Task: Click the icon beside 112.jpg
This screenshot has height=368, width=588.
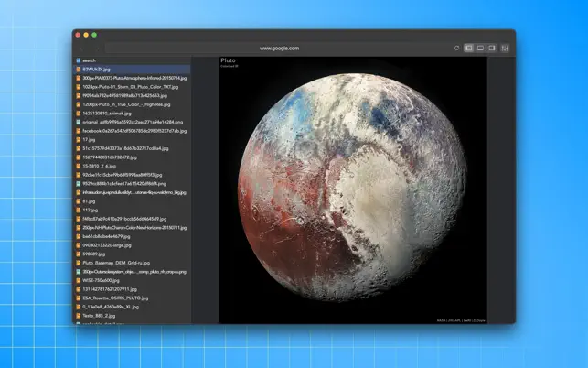Action: [x=79, y=211]
